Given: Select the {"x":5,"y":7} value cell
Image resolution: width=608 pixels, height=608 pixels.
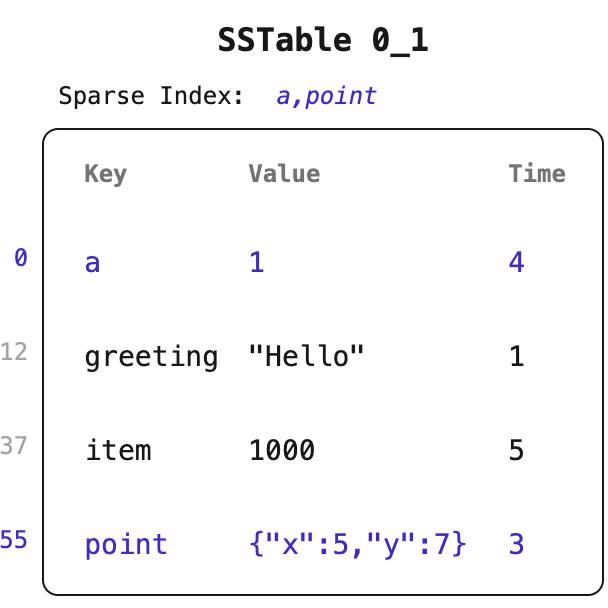Looking at the screenshot, I should pyautogui.click(x=357, y=544).
